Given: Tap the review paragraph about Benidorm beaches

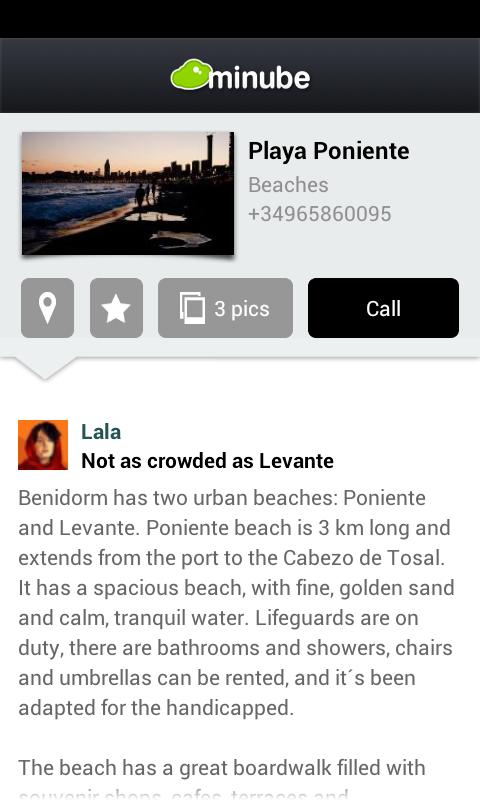Looking at the screenshot, I should 236,603.
